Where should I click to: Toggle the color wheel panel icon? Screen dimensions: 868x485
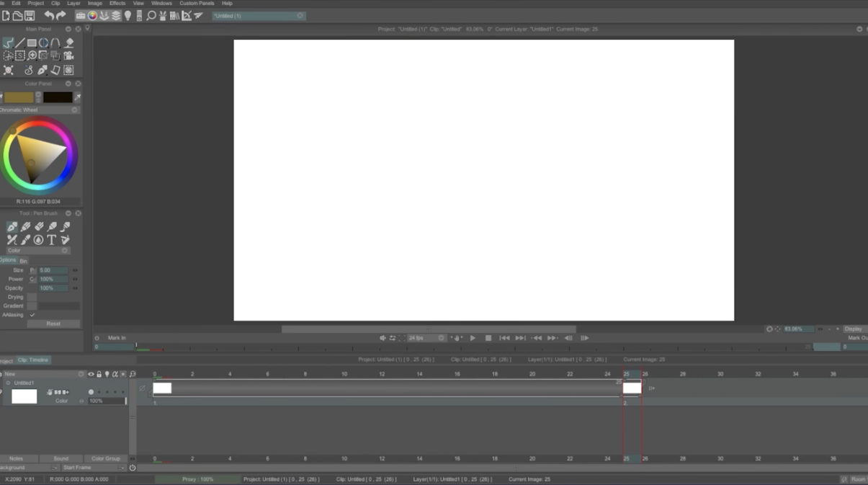pos(92,15)
